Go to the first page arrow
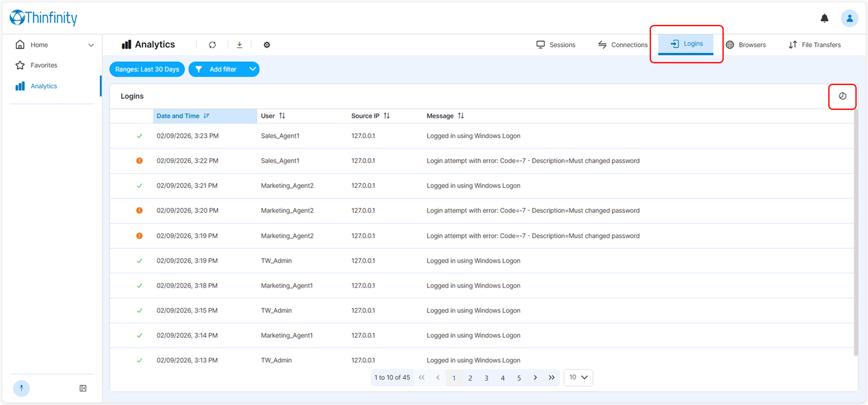Image resolution: width=868 pixels, height=405 pixels. pyautogui.click(x=421, y=377)
